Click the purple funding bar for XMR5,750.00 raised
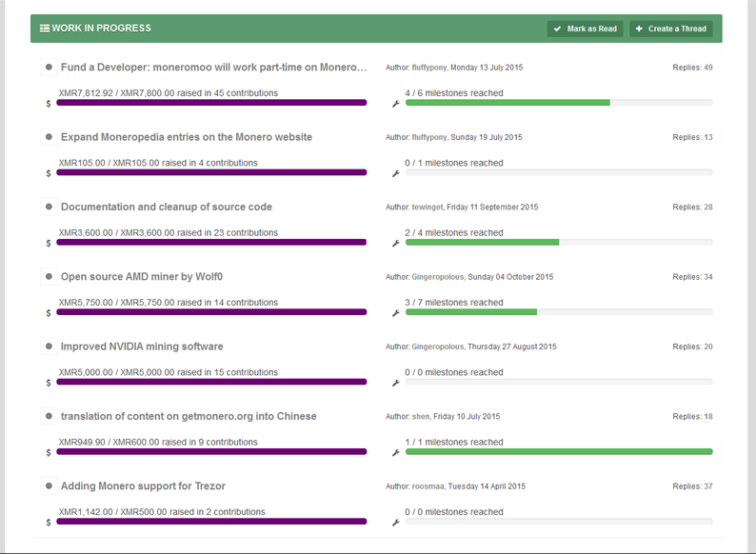756x554 pixels. coord(211,312)
